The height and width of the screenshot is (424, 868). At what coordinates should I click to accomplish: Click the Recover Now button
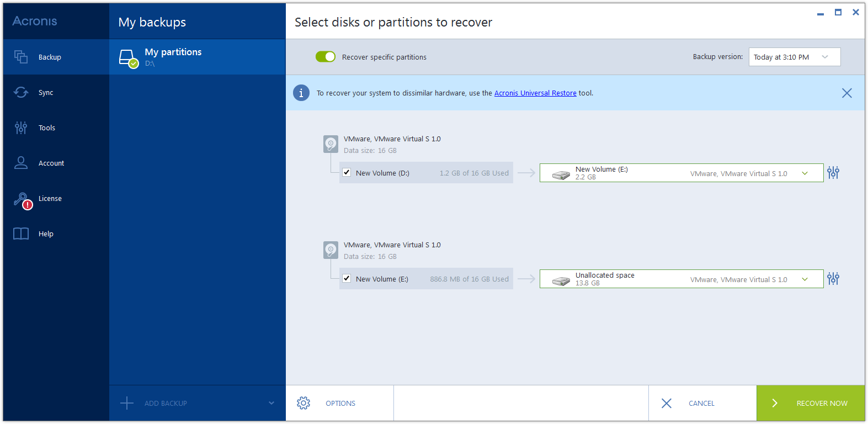(811, 403)
